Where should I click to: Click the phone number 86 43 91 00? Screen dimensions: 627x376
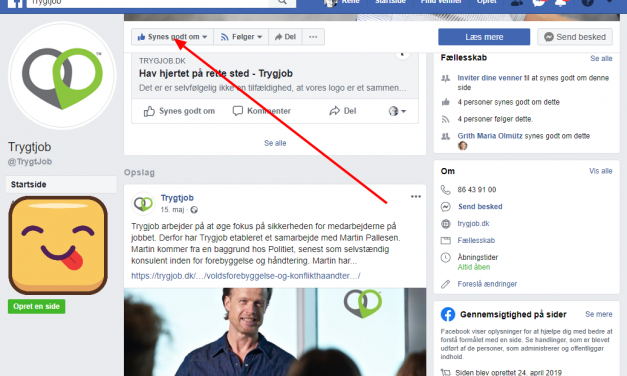(477, 190)
